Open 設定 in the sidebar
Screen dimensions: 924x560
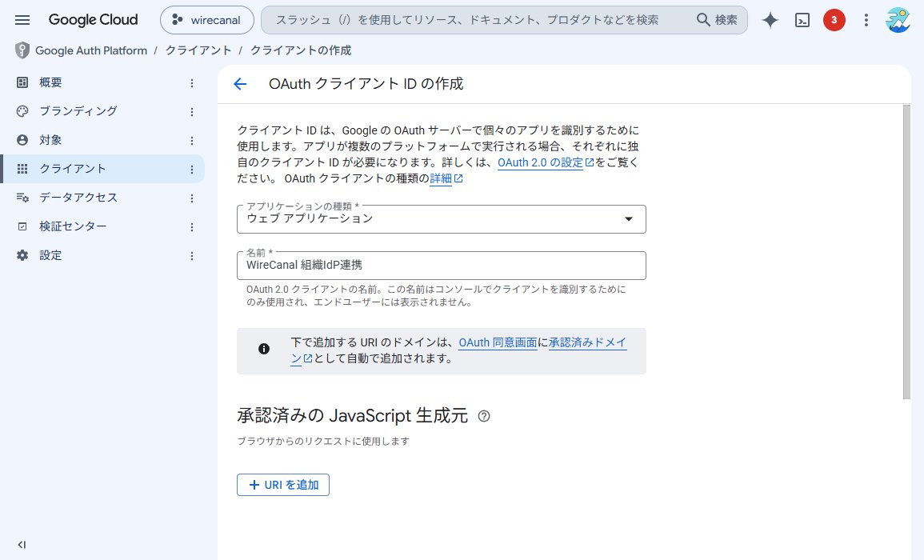point(103,256)
